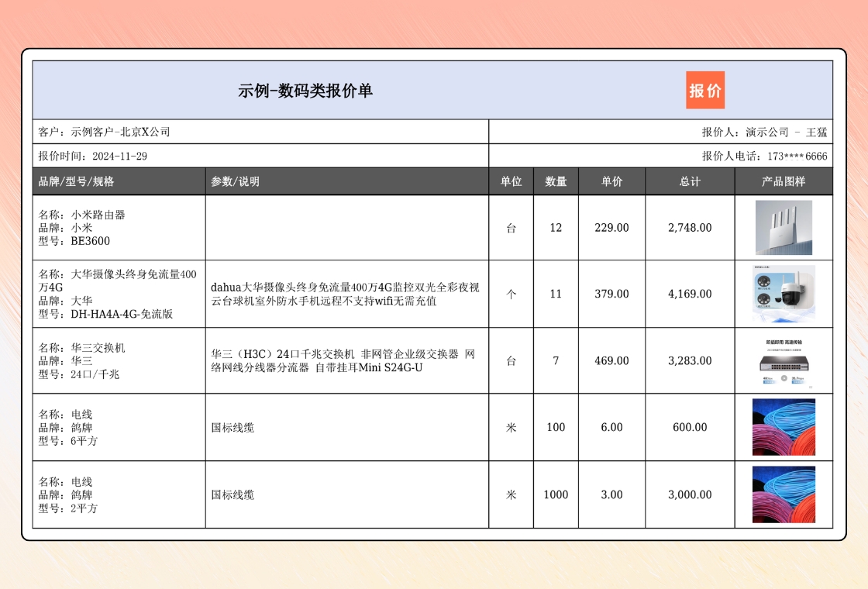The height and width of the screenshot is (589, 868).
Task: Click the 单位 column header
Action: click(x=511, y=181)
